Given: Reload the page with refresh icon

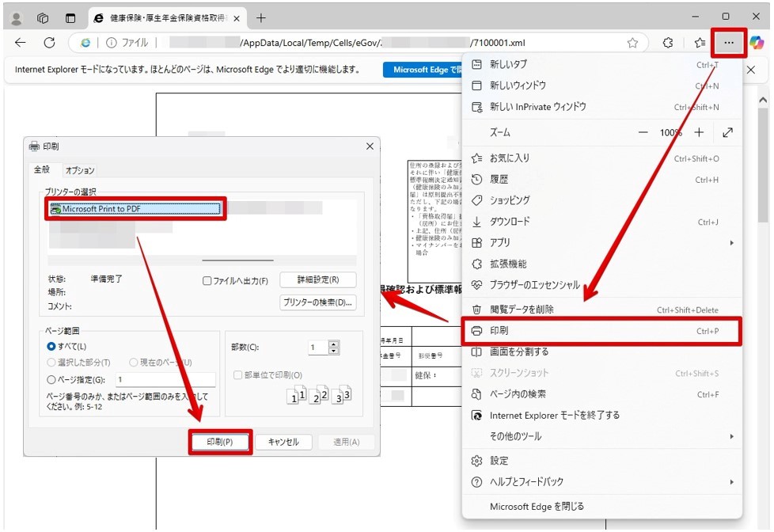Looking at the screenshot, I should pyautogui.click(x=49, y=43).
